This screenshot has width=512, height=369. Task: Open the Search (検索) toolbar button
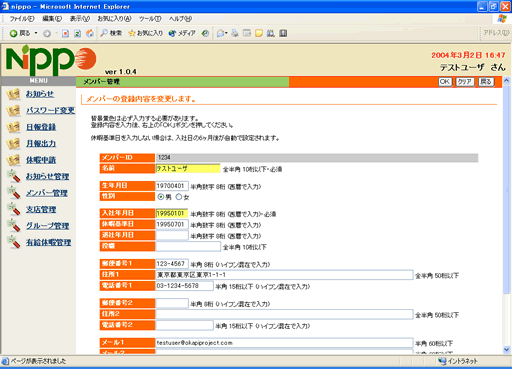111,33
